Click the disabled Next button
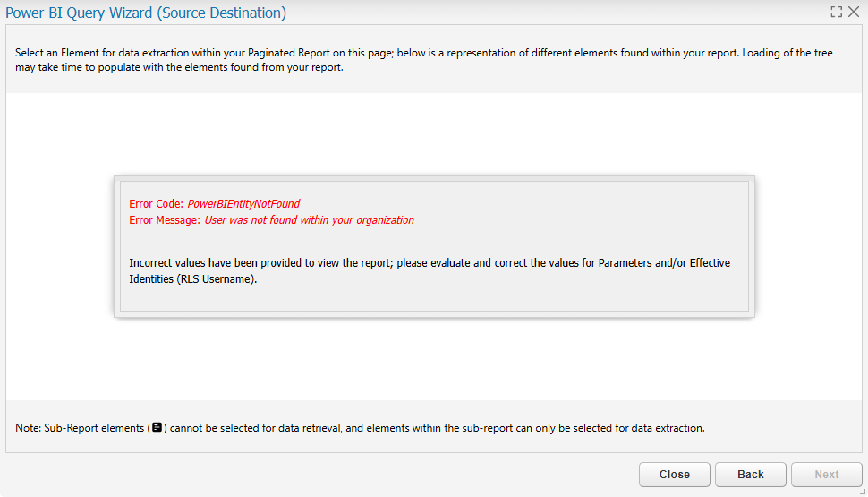 827,475
